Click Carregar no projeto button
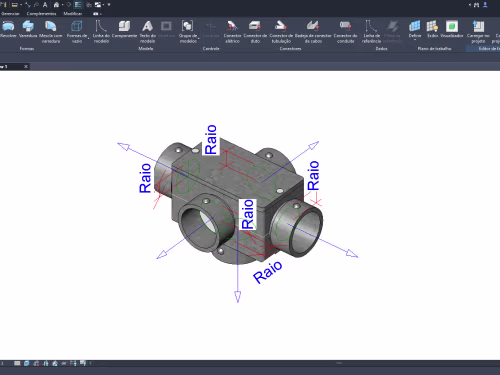500x375 pixels. 478,32
